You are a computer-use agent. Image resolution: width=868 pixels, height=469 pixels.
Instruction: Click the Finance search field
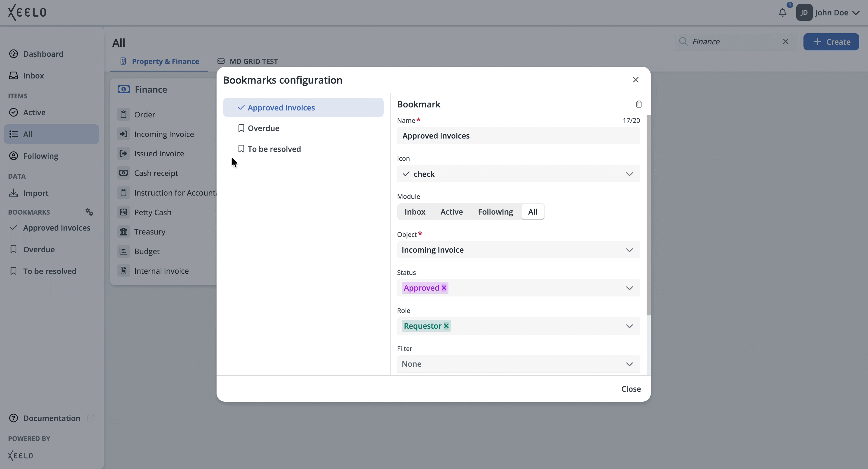coord(735,41)
